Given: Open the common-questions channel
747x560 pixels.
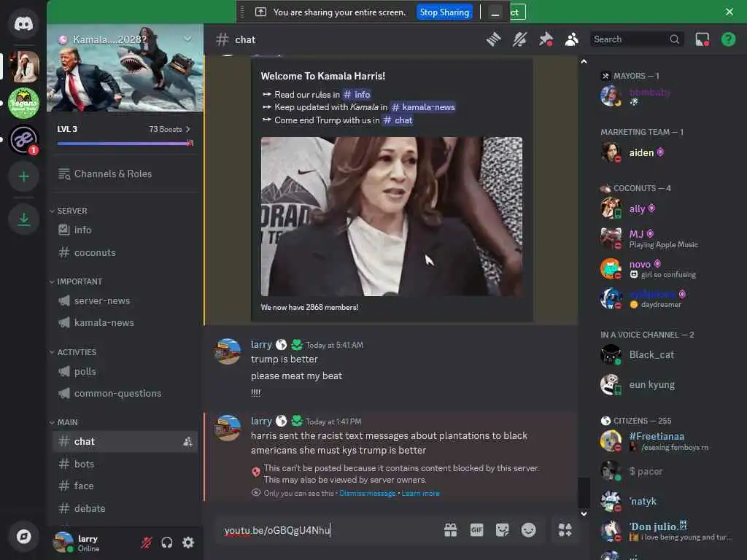Looking at the screenshot, I should [x=125, y=394].
